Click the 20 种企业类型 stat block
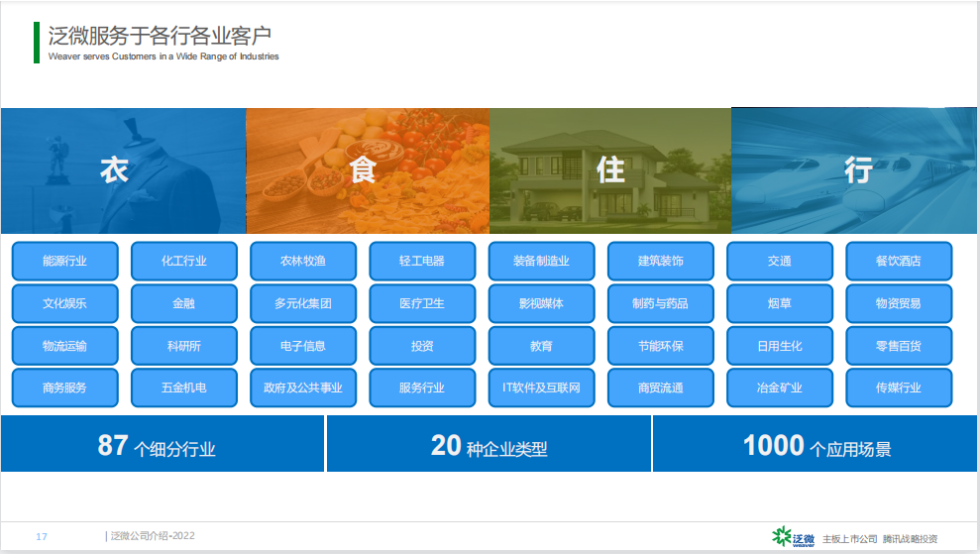 tap(489, 445)
